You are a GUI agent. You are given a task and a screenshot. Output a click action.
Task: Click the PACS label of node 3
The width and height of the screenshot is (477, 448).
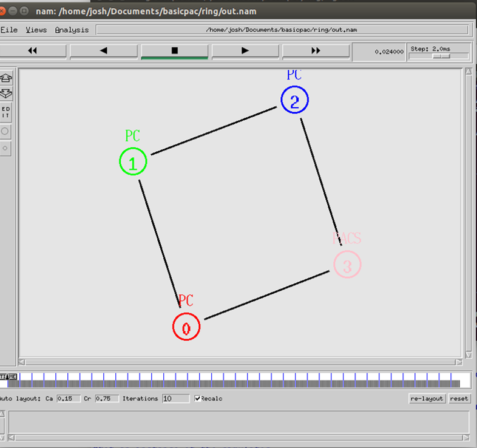tap(347, 238)
